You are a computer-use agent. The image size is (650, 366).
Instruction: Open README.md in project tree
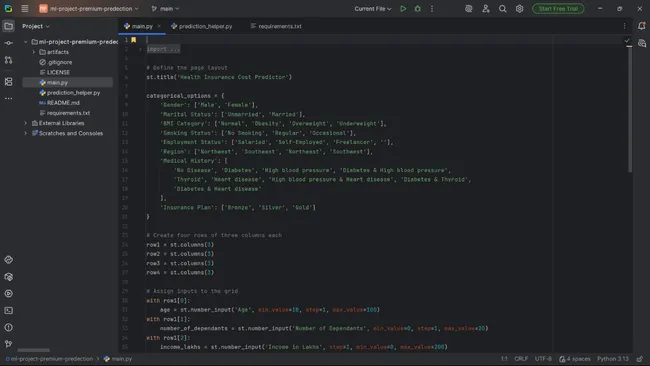click(59, 103)
